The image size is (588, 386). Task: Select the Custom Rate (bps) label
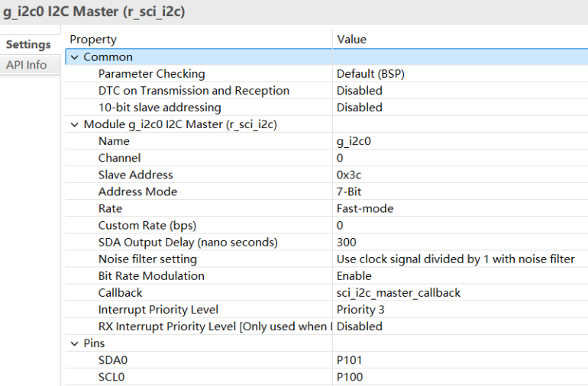(x=147, y=226)
